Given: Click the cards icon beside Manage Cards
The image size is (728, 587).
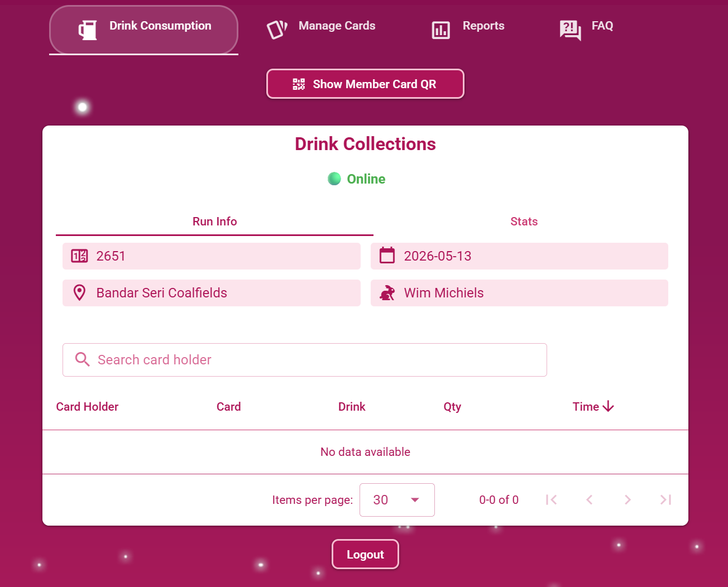Looking at the screenshot, I should pyautogui.click(x=277, y=30).
